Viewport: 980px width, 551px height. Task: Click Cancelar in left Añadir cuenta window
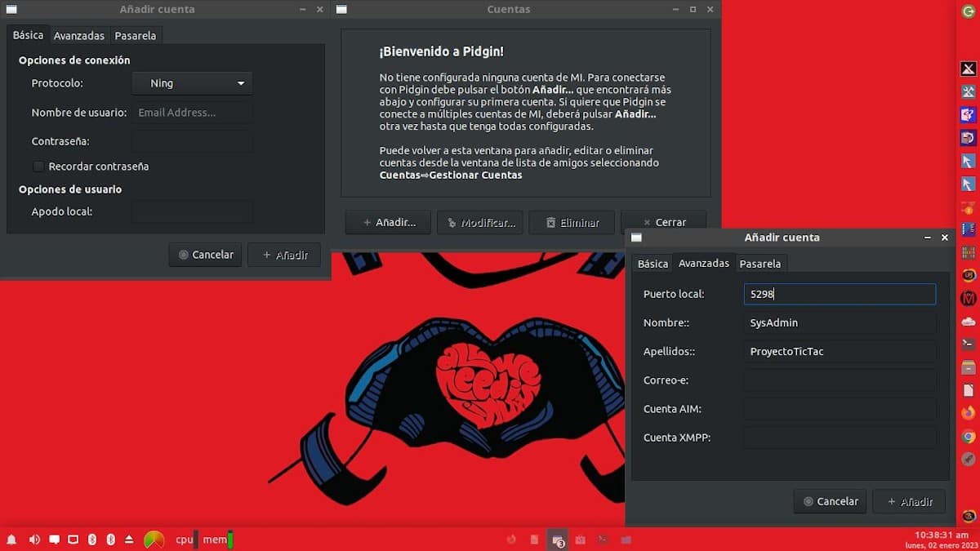point(206,255)
